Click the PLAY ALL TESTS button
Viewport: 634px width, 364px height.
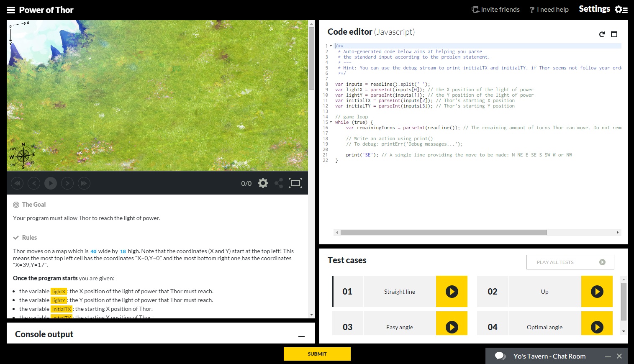[570, 262]
